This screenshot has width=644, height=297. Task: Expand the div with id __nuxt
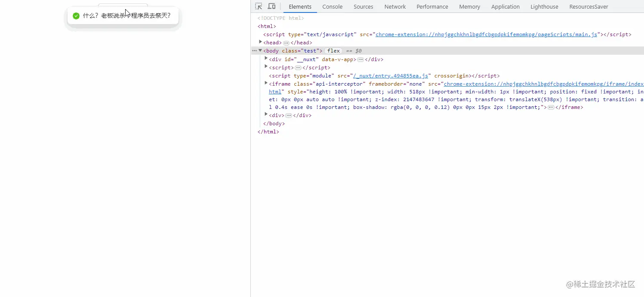click(266, 59)
